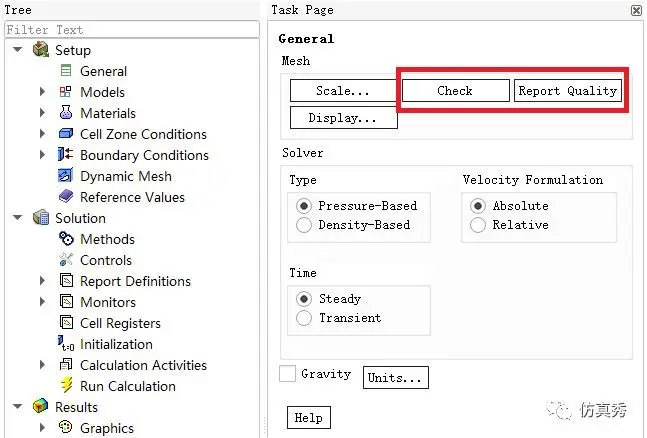Click the Methods gears icon

[66, 239]
